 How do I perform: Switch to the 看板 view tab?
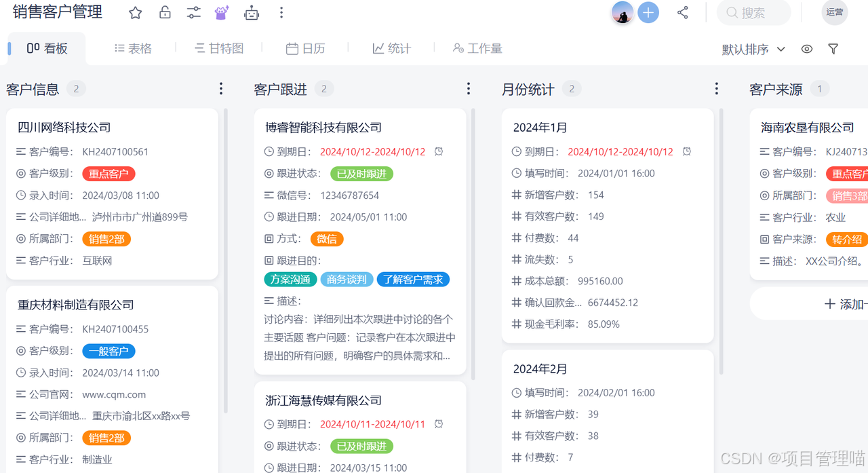47,48
